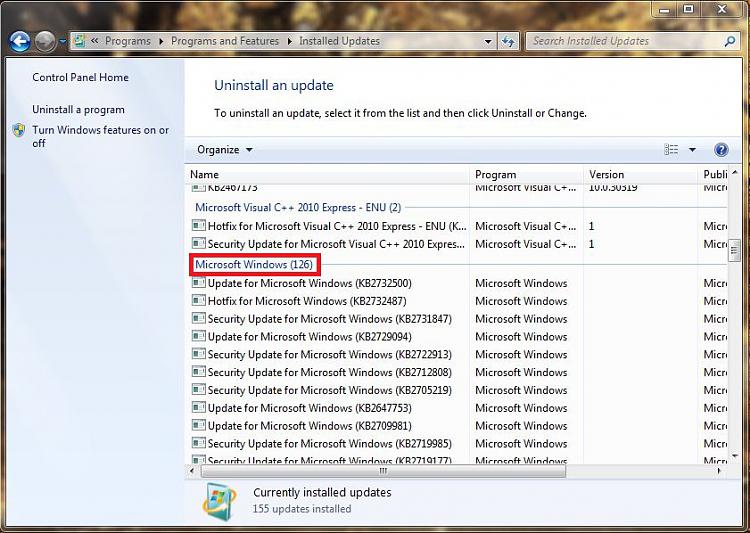Open Uninstall a program link
The image size is (750, 533).
pos(78,110)
